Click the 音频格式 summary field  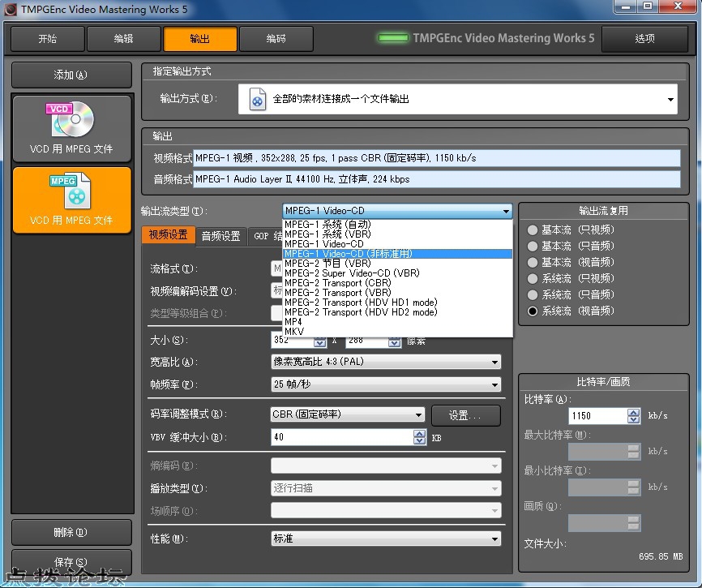pyautogui.click(x=436, y=179)
